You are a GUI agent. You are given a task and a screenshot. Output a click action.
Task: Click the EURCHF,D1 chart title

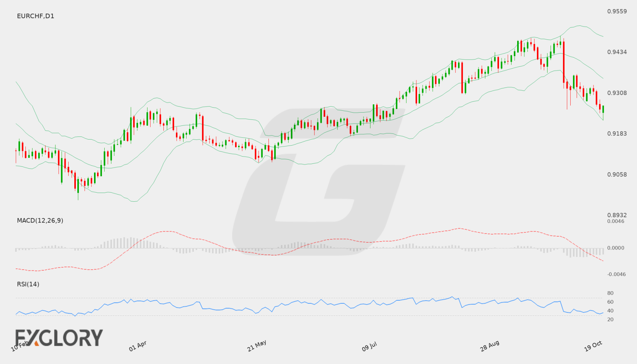click(x=36, y=16)
